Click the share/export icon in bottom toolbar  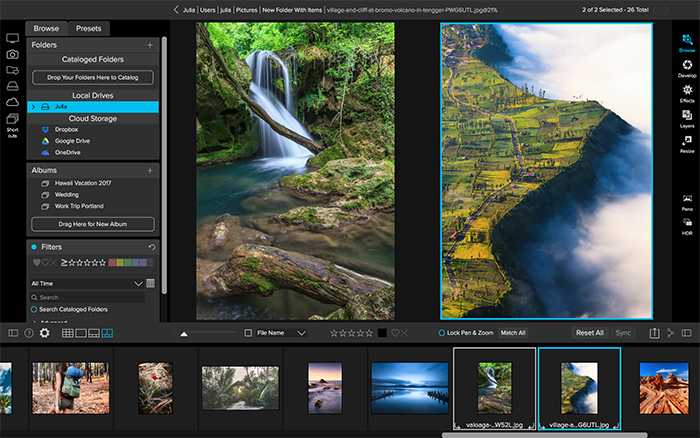[654, 333]
